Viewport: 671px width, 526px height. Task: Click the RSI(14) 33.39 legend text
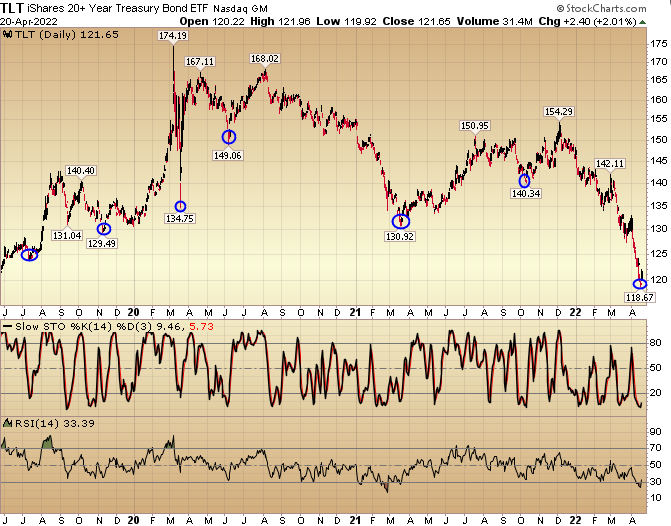(x=55, y=423)
